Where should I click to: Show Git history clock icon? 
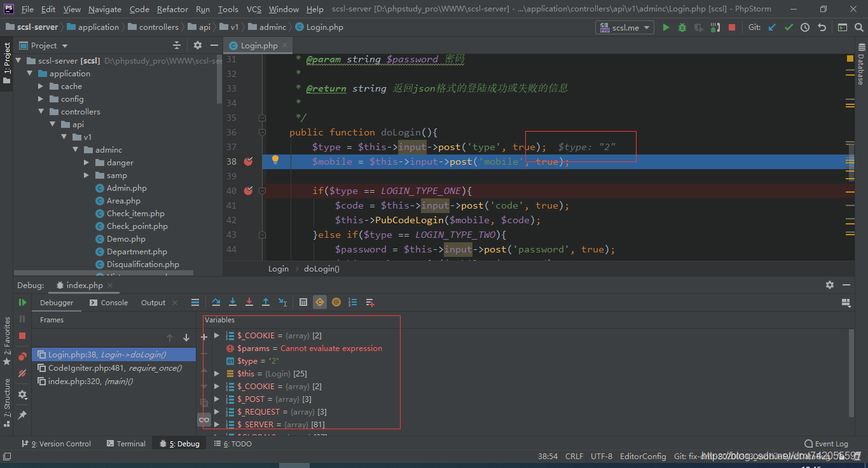pos(805,27)
